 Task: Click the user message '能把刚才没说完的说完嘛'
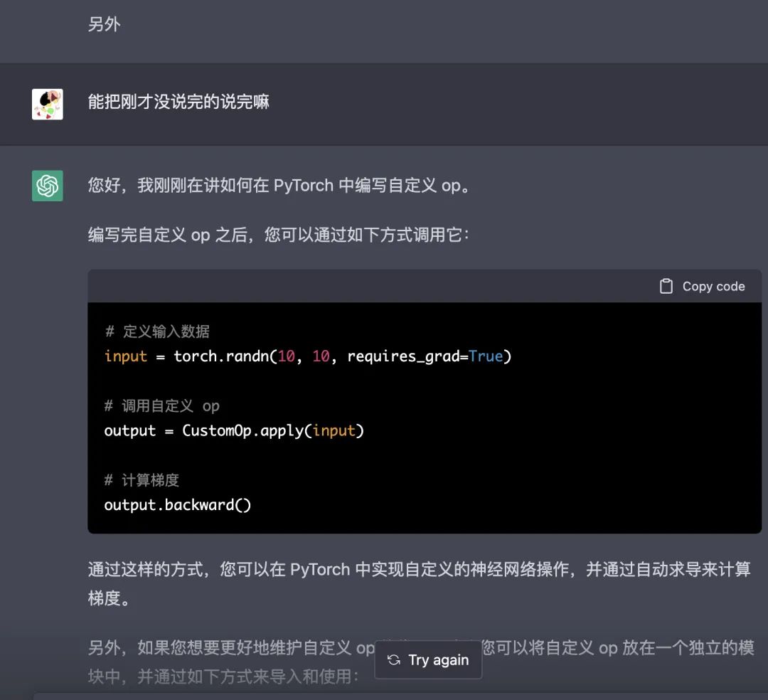[x=178, y=102]
